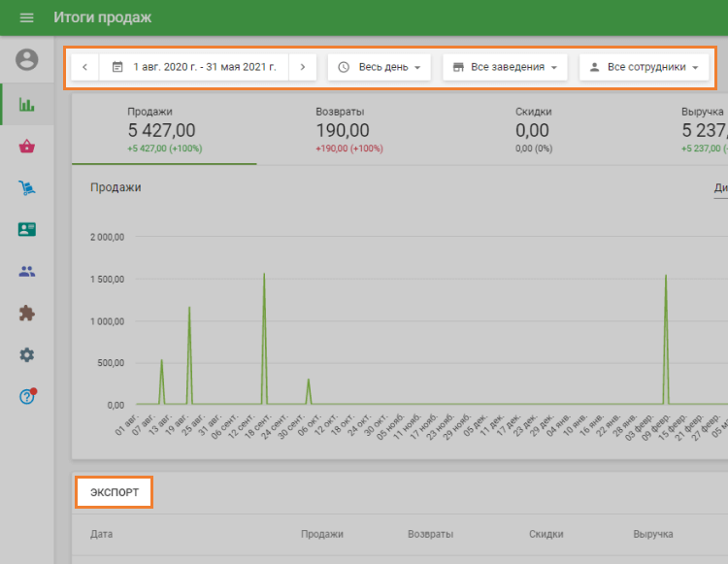
Task: Open the customers people section
Action: coord(27,272)
